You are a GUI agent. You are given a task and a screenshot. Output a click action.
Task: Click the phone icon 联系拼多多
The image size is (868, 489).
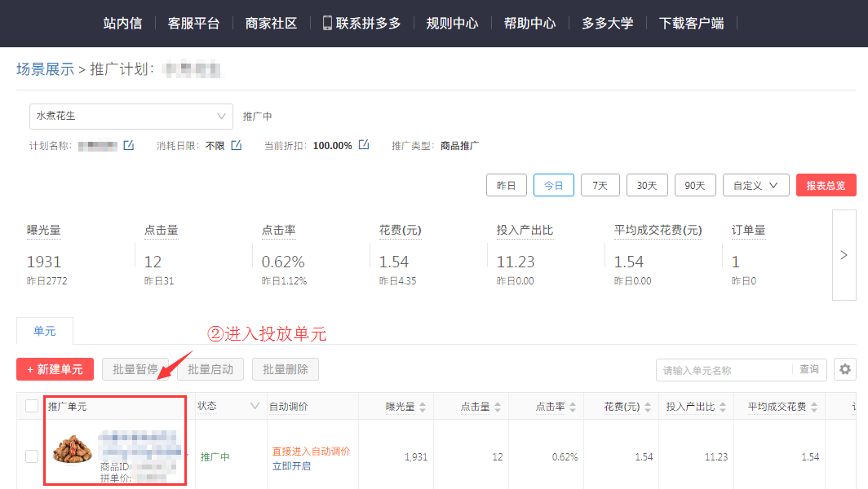327,23
